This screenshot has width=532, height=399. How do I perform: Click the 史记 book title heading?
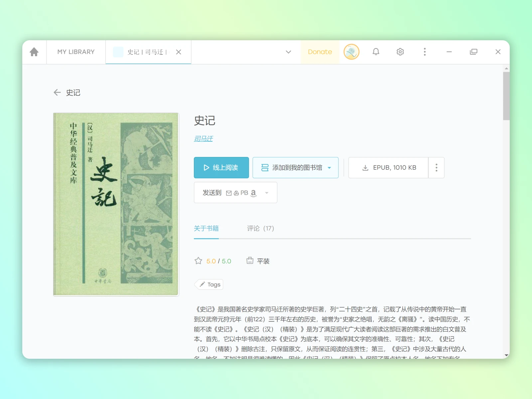(204, 120)
